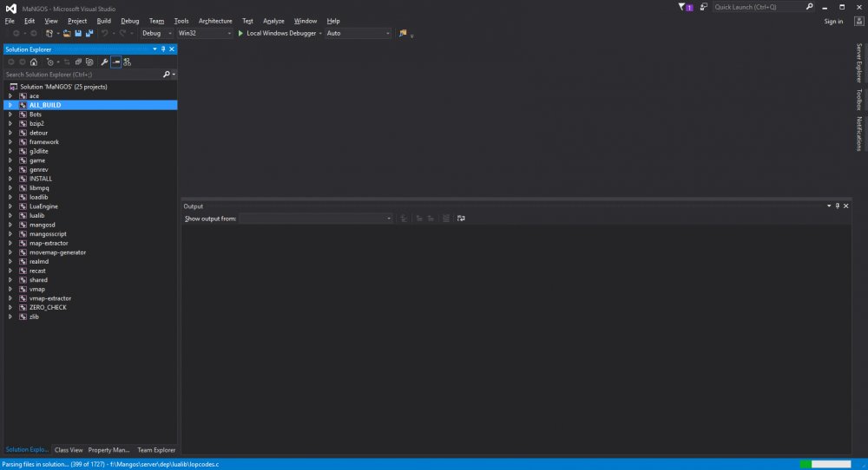The height and width of the screenshot is (470, 868).
Task: Click the Find in Files toolbar icon
Action: [403, 33]
